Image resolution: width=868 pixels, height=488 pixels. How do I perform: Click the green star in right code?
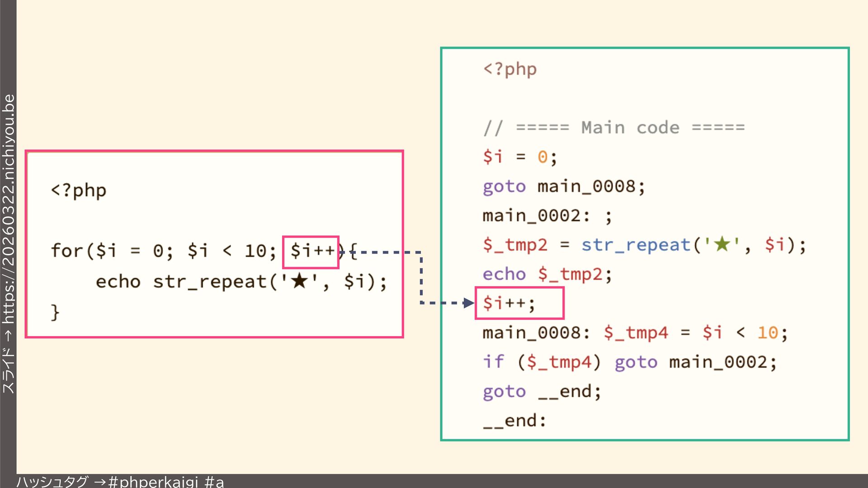click(722, 244)
